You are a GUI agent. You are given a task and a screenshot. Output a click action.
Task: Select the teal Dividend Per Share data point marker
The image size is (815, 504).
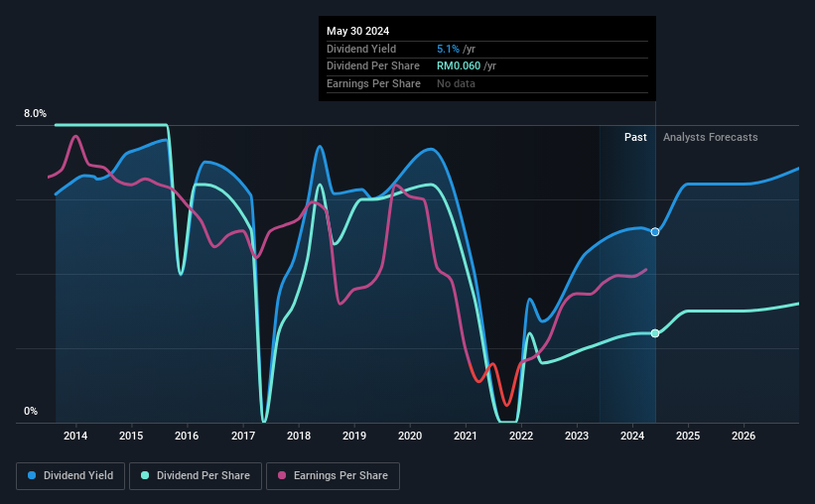pyautogui.click(x=655, y=333)
